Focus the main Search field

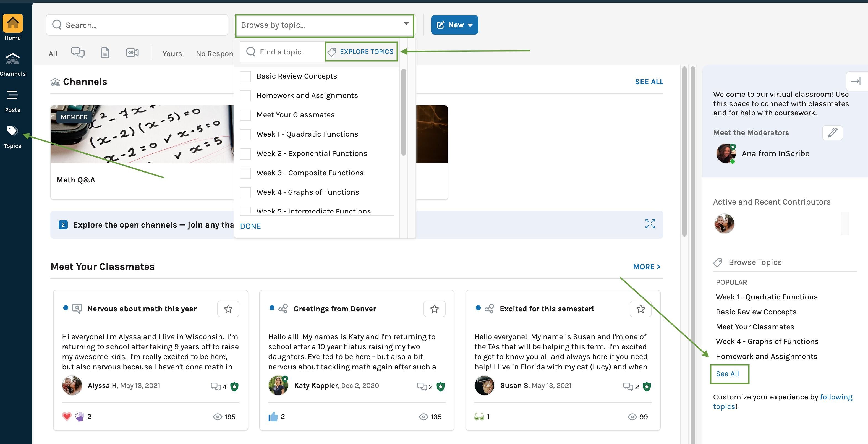coord(137,25)
